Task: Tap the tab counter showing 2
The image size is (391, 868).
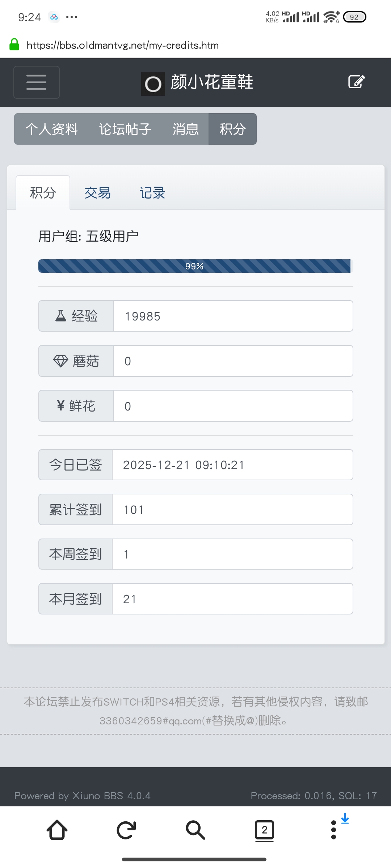Action: [265, 830]
